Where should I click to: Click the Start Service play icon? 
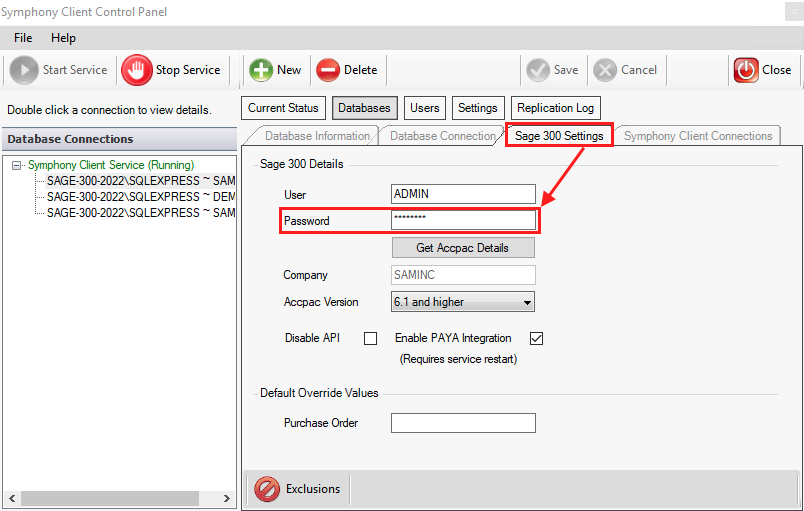[25, 70]
